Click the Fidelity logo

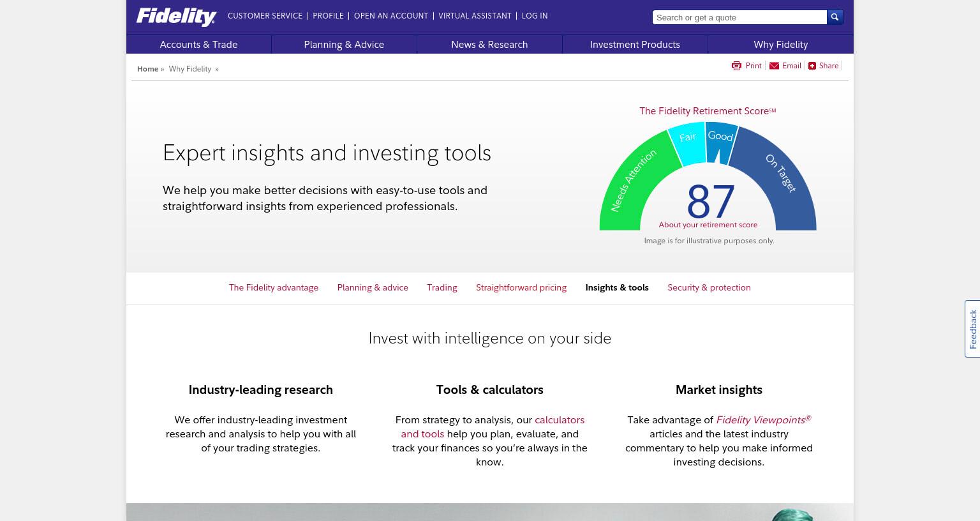click(x=176, y=17)
